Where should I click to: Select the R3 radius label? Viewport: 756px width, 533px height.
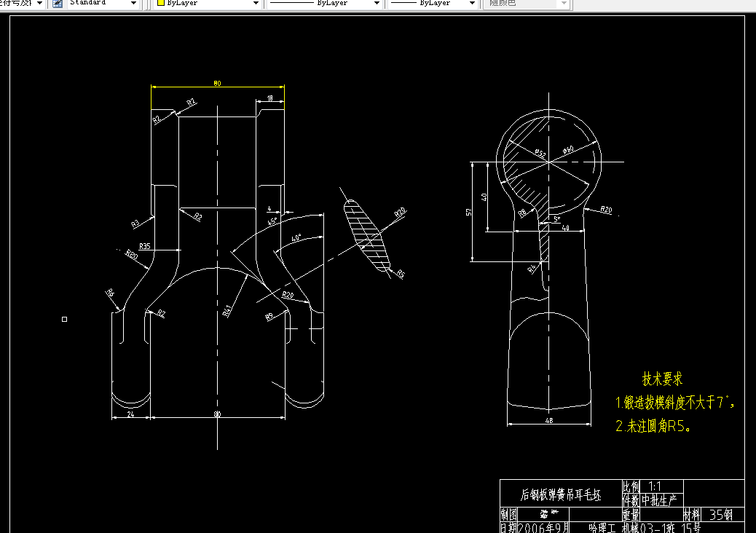tap(135, 224)
